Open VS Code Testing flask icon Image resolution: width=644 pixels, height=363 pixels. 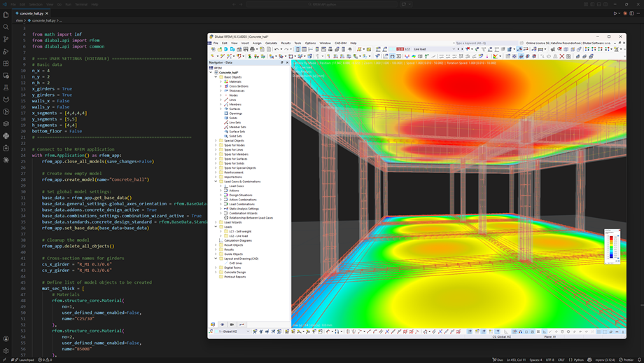coord(6,88)
